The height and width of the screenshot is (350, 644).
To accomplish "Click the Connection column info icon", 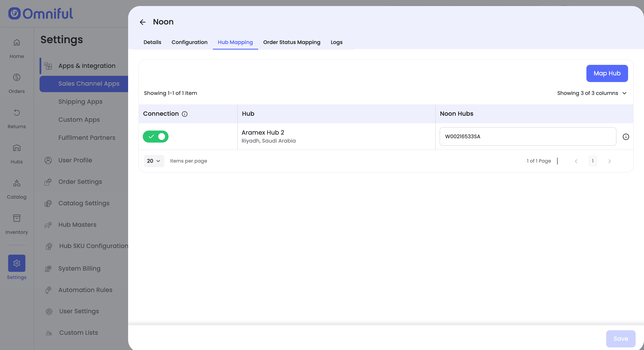I will (x=184, y=114).
